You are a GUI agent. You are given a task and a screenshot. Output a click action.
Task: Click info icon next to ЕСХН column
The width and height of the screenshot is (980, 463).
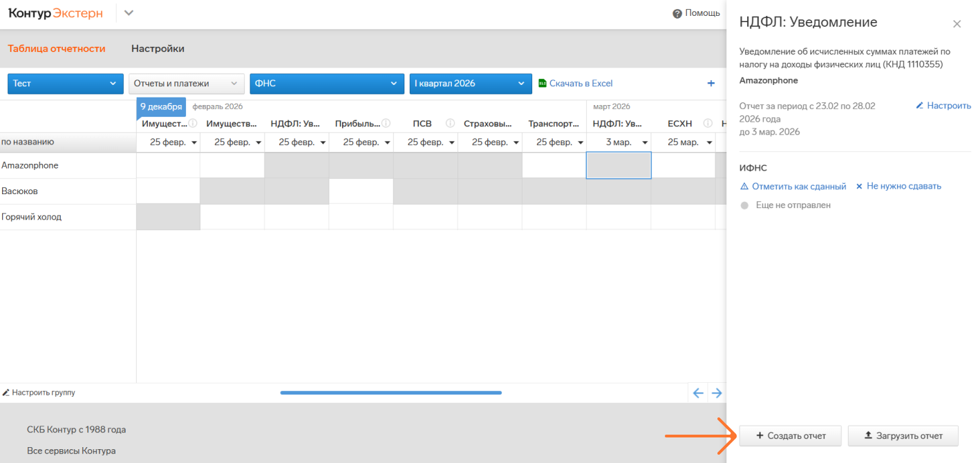[708, 124]
